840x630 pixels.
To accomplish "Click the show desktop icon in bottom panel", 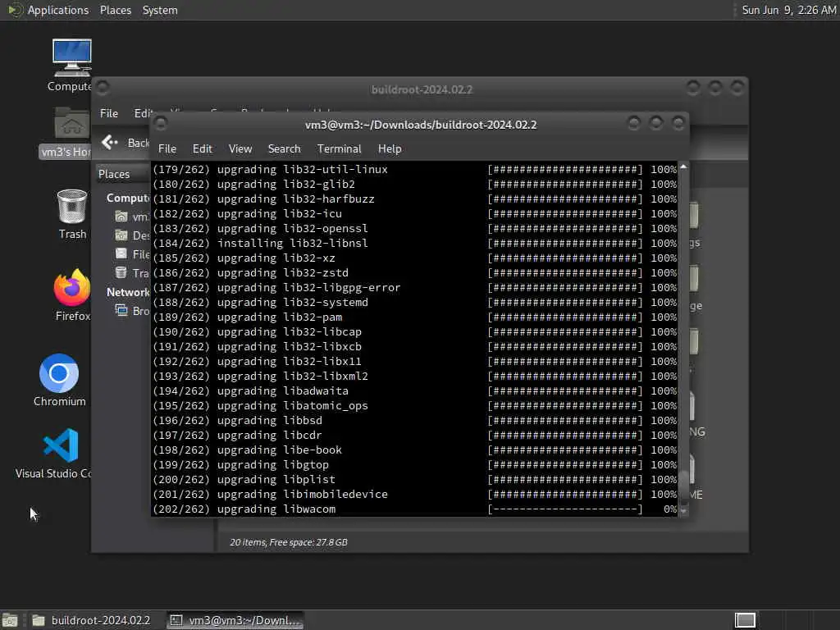I will tap(10, 620).
